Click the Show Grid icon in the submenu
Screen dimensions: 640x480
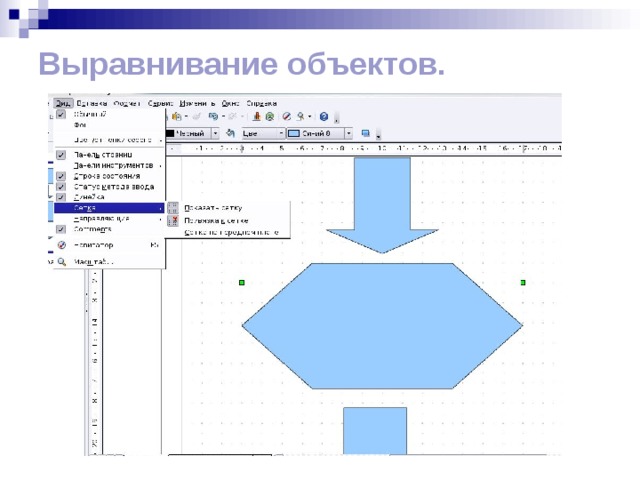pyautogui.click(x=173, y=208)
